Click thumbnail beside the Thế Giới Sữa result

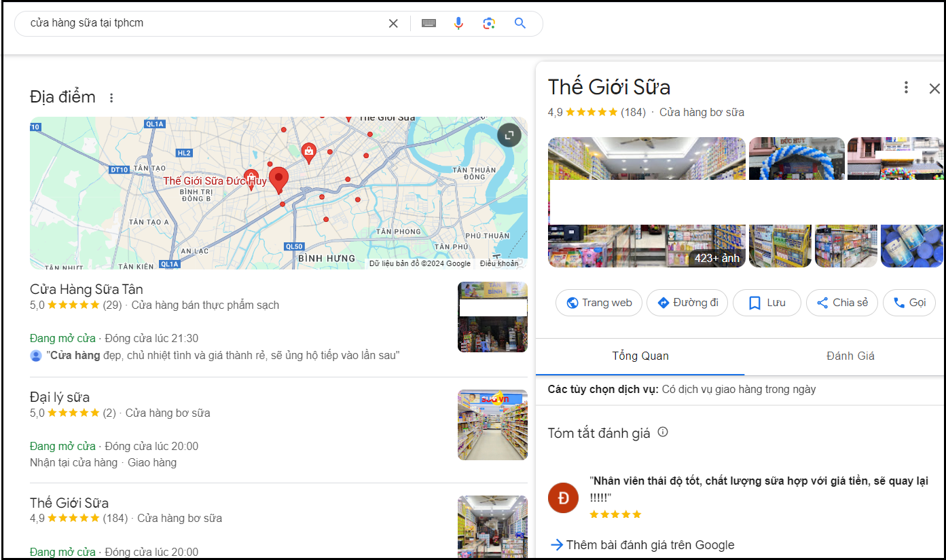(x=492, y=527)
